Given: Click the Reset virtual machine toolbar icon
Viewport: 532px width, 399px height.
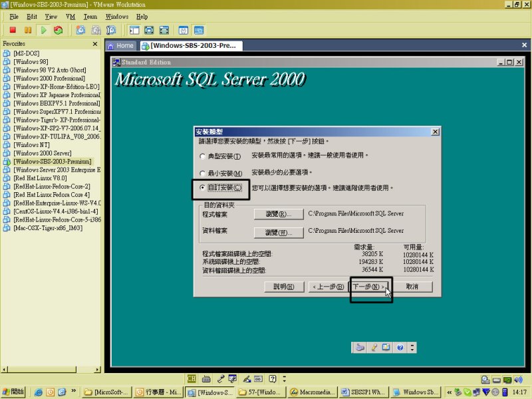Looking at the screenshot, I should (59, 30).
